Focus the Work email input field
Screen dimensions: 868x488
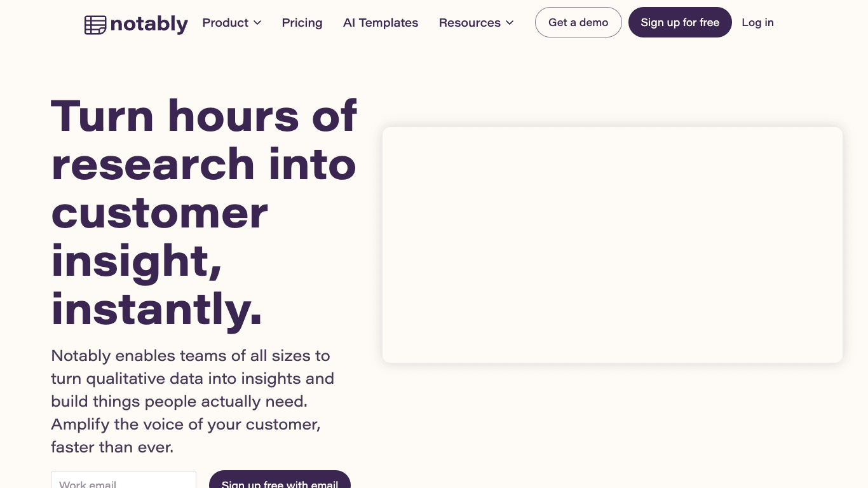coord(123,480)
